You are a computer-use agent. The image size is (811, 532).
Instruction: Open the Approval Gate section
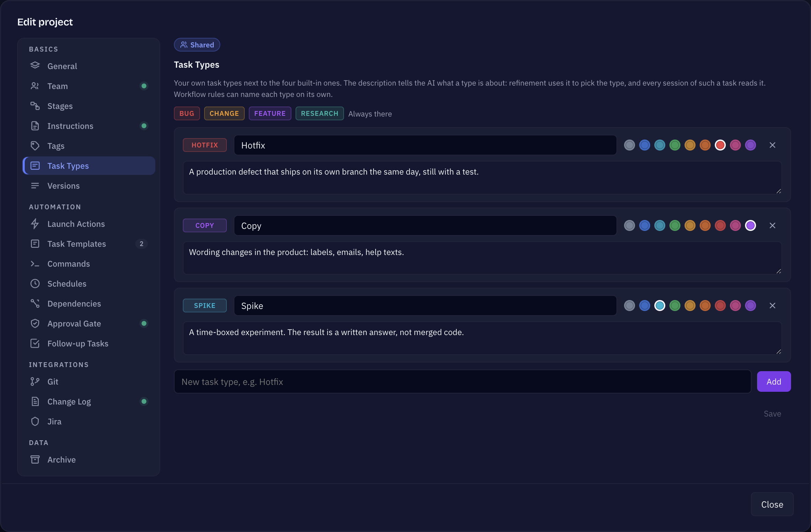(89, 323)
